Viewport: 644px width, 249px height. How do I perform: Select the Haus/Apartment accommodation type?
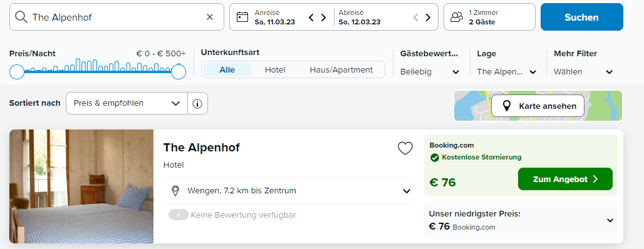pyautogui.click(x=341, y=69)
